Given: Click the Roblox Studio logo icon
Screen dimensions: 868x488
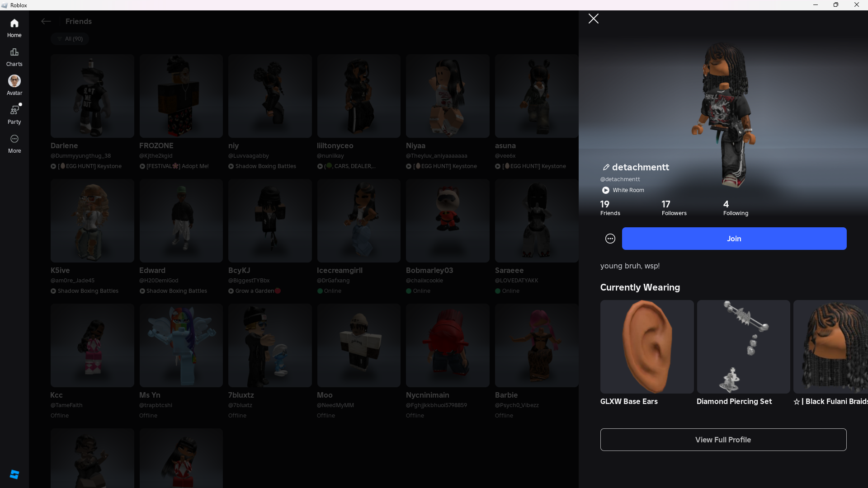Looking at the screenshot, I should [x=14, y=474].
